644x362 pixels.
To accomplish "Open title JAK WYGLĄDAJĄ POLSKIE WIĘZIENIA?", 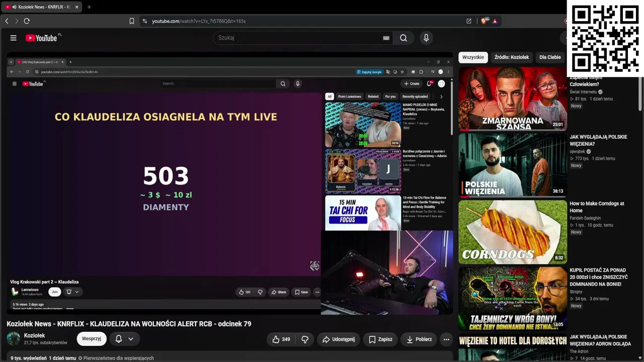I will click(x=598, y=140).
